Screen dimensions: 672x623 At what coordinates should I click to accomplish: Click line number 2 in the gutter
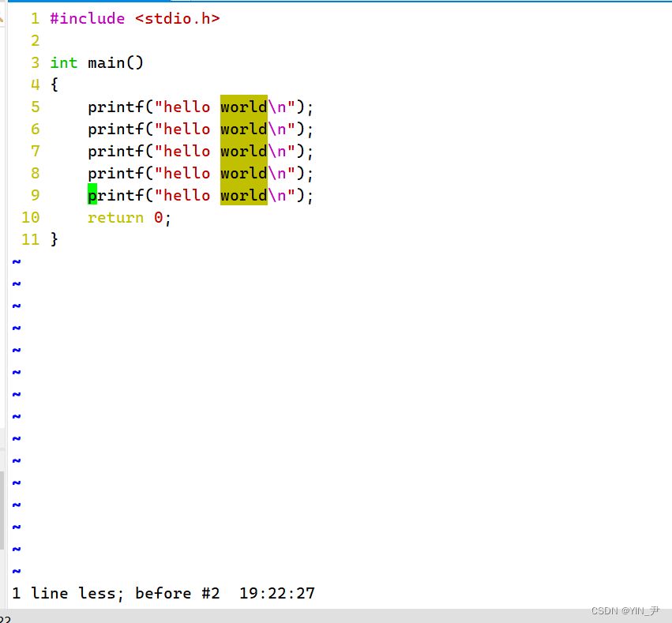coord(35,40)
